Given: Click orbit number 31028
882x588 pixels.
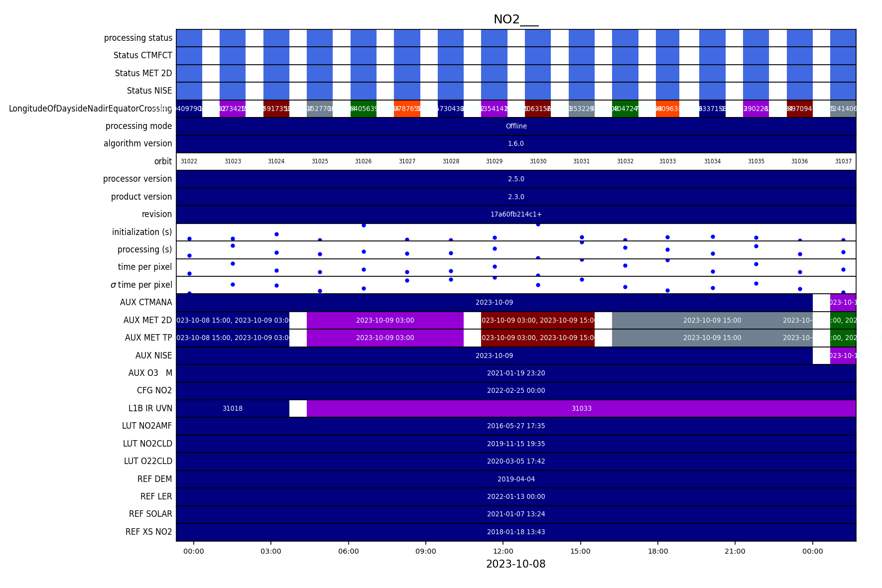Looking at the screenshot, I should pos(451,161).
